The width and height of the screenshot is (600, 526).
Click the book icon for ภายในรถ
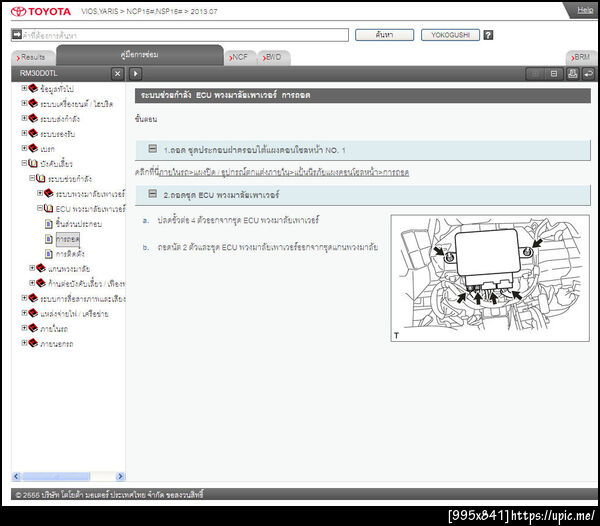point(33,328)
